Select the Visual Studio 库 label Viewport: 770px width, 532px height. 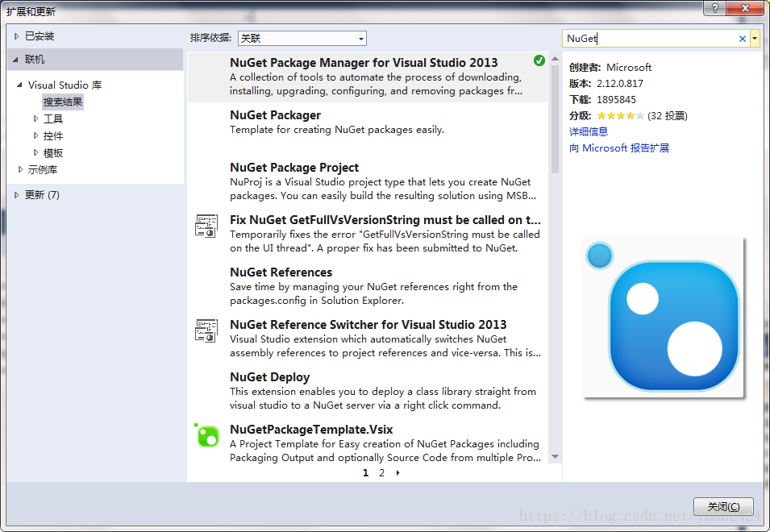click(x=65, y=85)
